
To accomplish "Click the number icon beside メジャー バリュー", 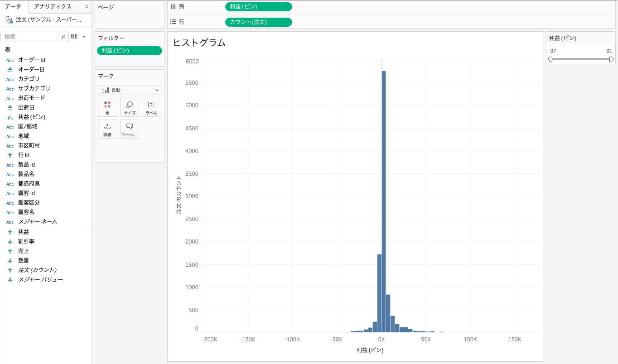I will click(10, 280).
